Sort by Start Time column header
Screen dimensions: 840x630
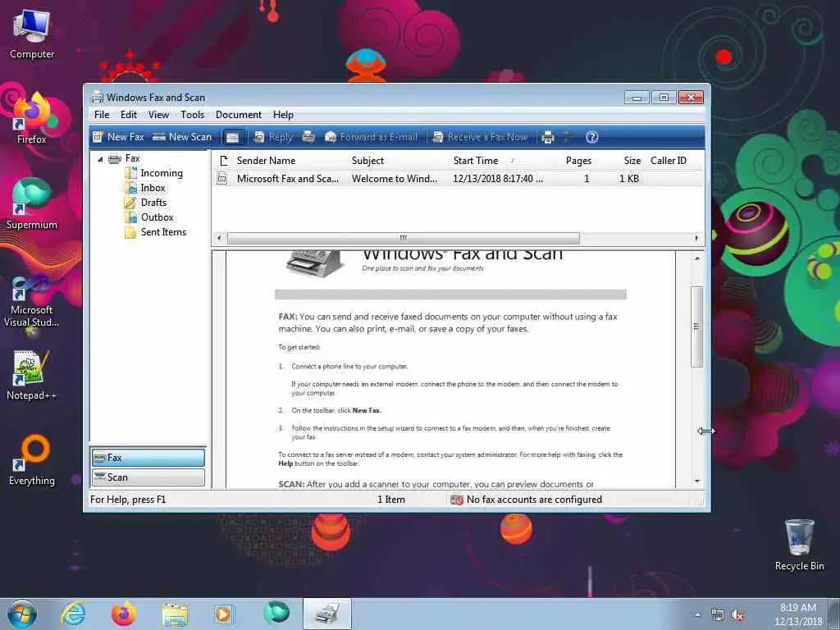(501, 161)
